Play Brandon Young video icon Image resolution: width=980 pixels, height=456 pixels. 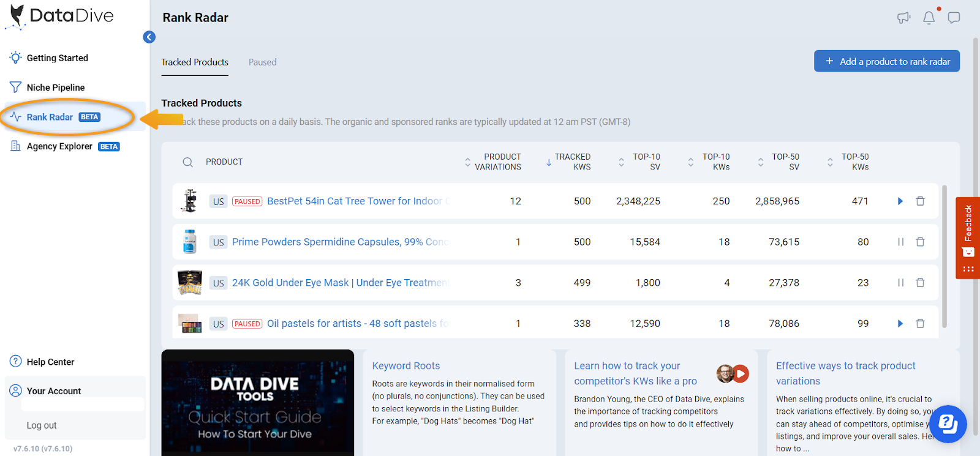740,373
